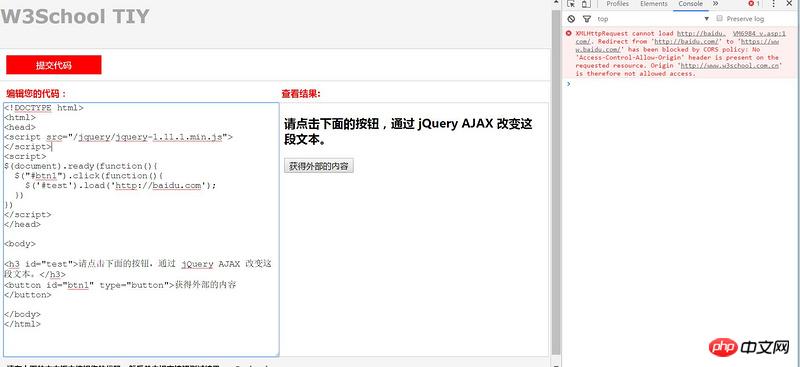Image resolution: width=800 pixels, height=367 pixels.
Task: Click inside the code editor textarea
Action: [x=141, y=230]
